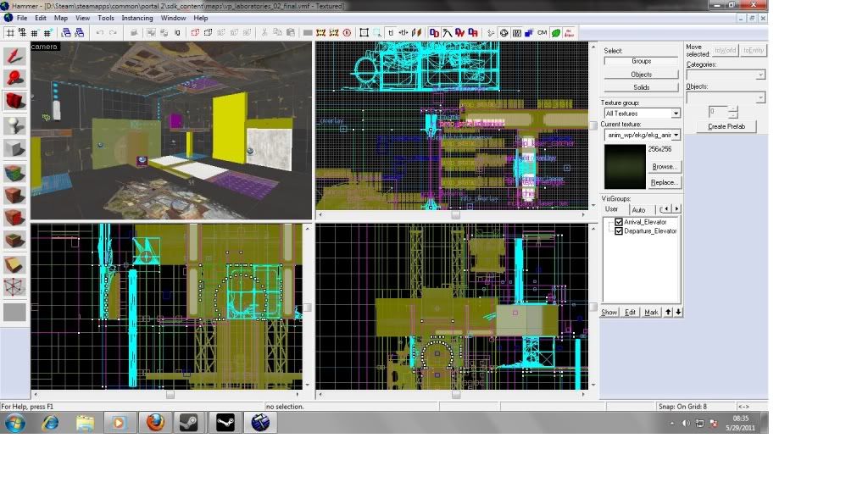This screenshot has height=488, width=868.
Task: Click the Objects select mode button
Action: tap(641, 75)
